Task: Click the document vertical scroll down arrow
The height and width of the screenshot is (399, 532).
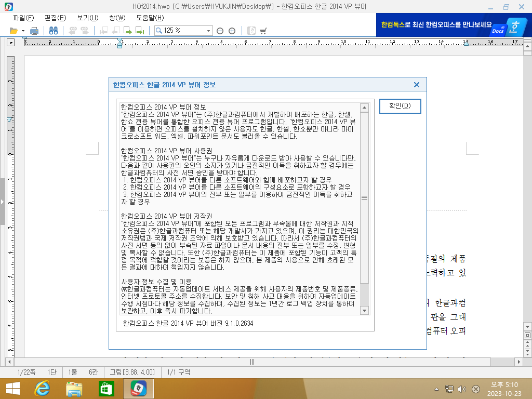Action: tap(527, 327)
